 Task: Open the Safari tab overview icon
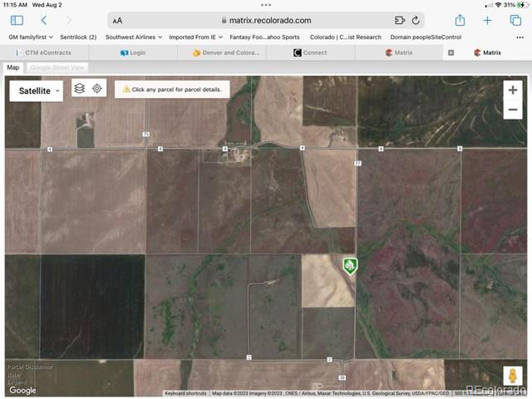point(516,20)
